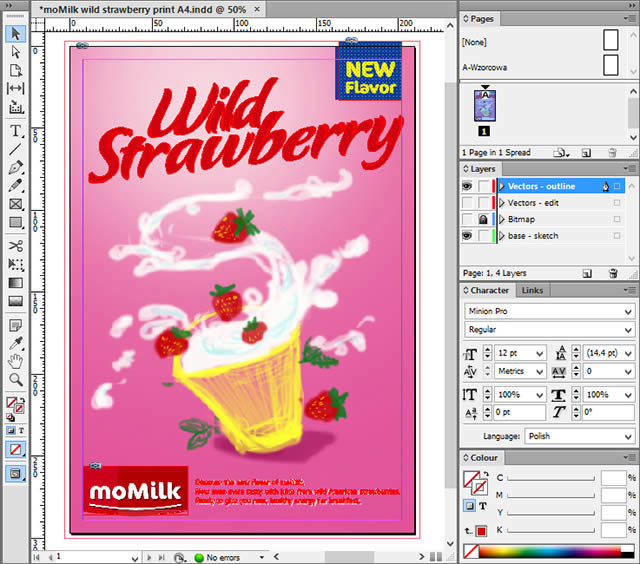Go to next page arrow
Screen dimensions: 640x564
pos(149,557)
